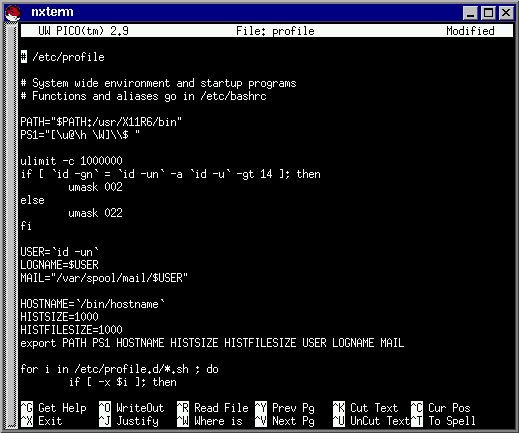Maximize the nxterm window
This screenshot has height=433, width=519.
(x=488, y=13)
